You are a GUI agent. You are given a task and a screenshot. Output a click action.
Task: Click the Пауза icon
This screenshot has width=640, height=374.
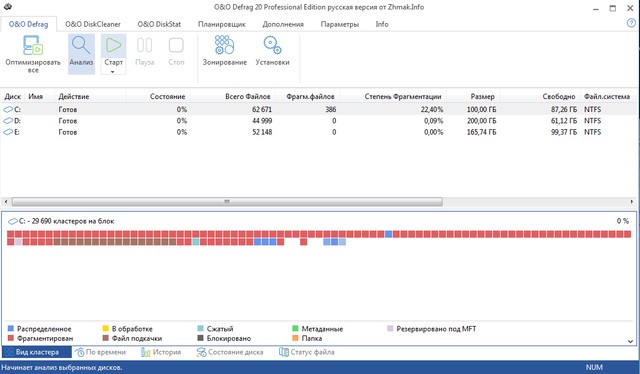click(x=144, y=45)
